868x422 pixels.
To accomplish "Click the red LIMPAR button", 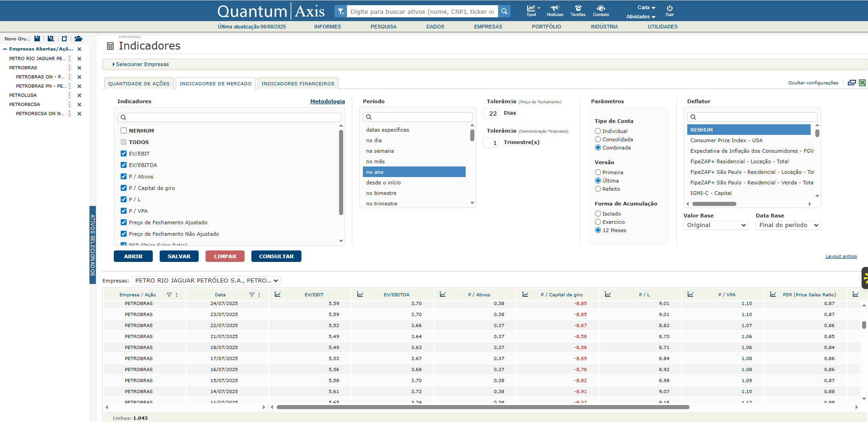I will pyautogui.click(x=225, y=256).
